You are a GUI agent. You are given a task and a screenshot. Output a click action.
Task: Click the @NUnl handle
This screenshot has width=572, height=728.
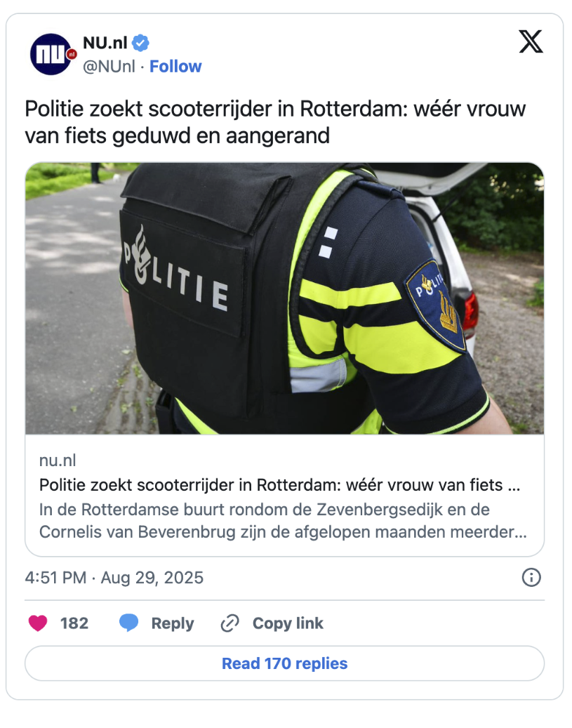tap(109, 67)
